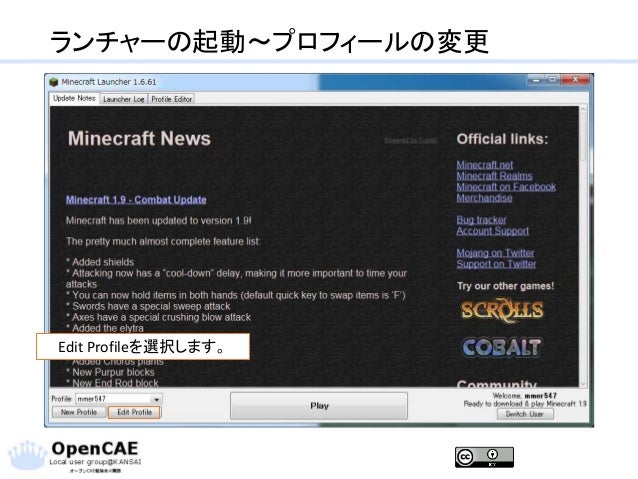Close the Minecraft Launcher window
638x479 pixels.
click(575, 80)
